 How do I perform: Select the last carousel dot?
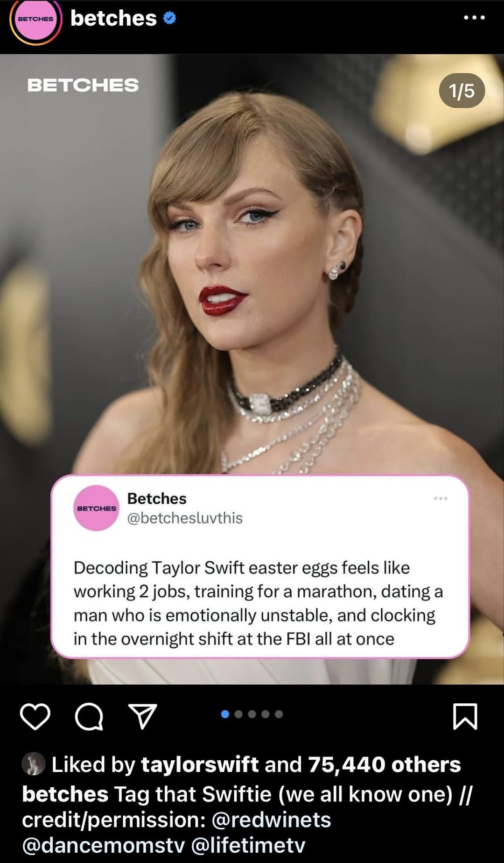click(279, 714)
